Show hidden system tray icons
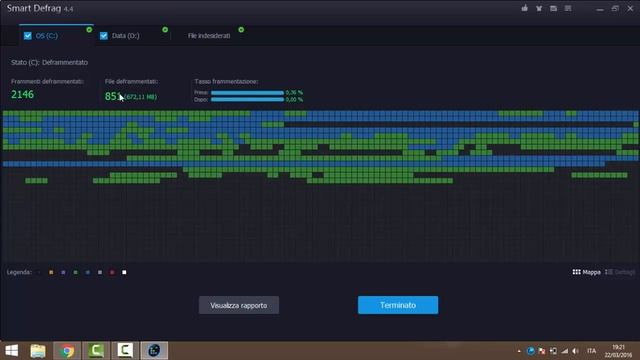Screen dimensions: 640x360 (519, 351)
